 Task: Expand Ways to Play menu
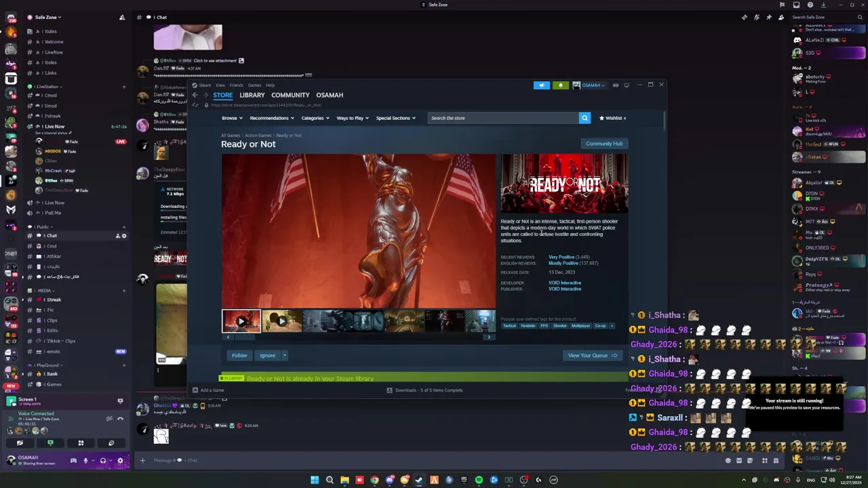pos(353,118)
